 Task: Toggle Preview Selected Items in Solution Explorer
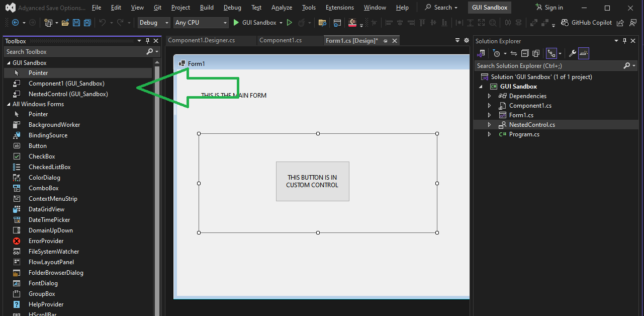tap(584, 53)
